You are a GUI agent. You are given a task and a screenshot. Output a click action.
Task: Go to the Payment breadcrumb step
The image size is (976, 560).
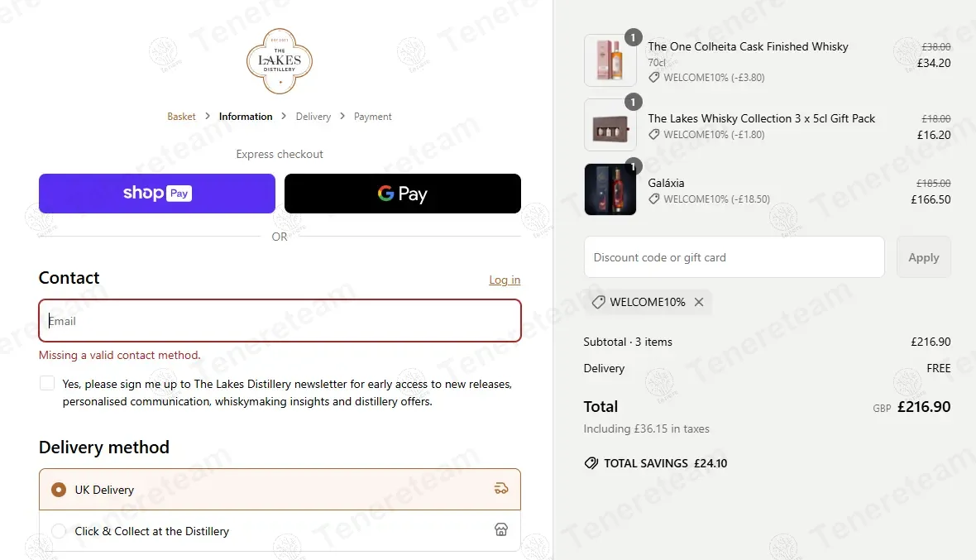point(372,117)
